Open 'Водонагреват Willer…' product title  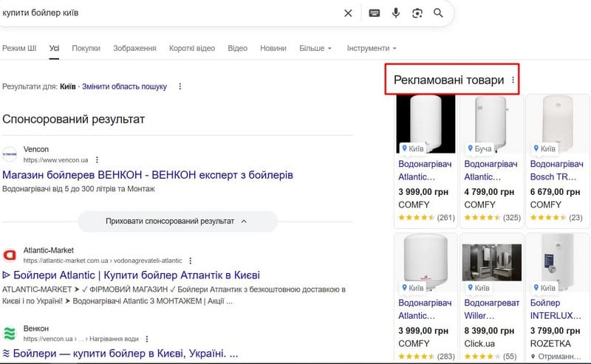[x=491, y=309]
